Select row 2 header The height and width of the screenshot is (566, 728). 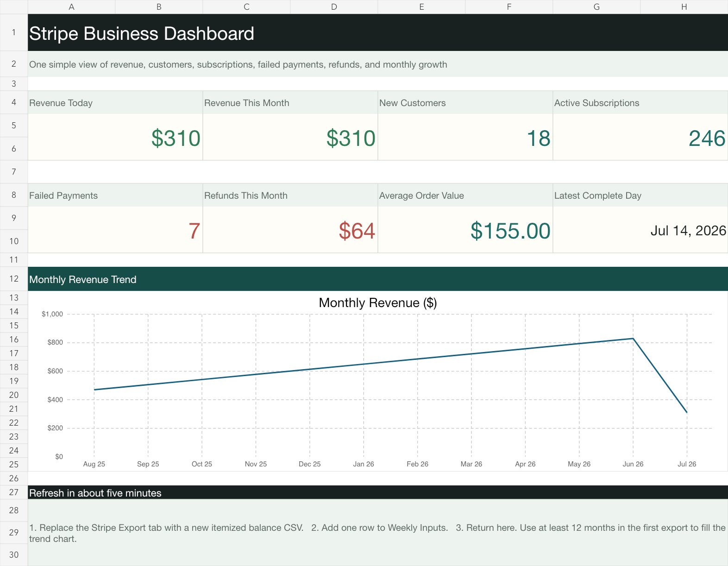[x=14, y=64]
